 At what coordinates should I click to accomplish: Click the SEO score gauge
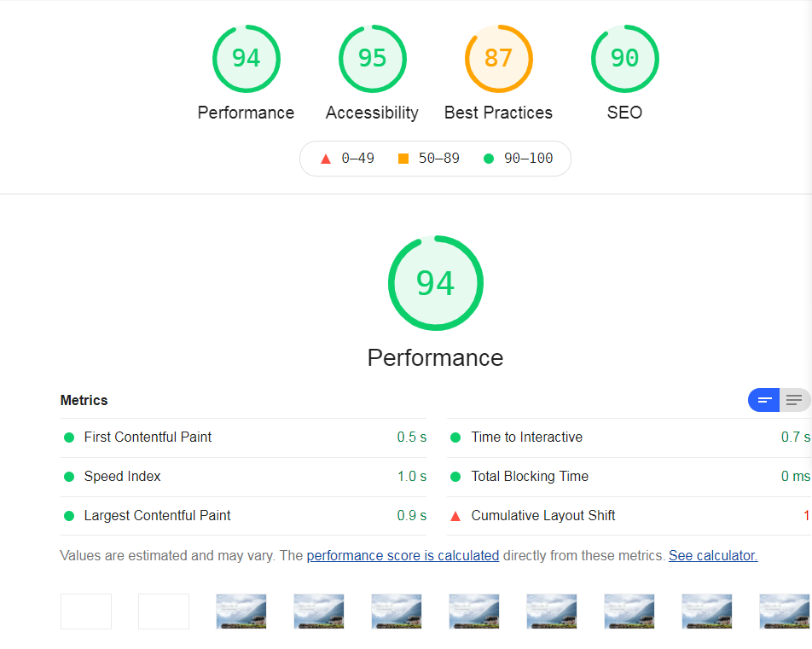[624, 59]
